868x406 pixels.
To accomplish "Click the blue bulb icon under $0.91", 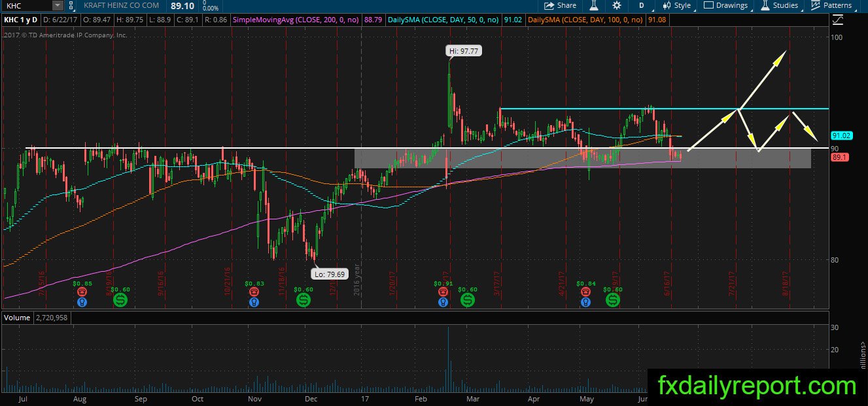I will [x=443, y=303].
